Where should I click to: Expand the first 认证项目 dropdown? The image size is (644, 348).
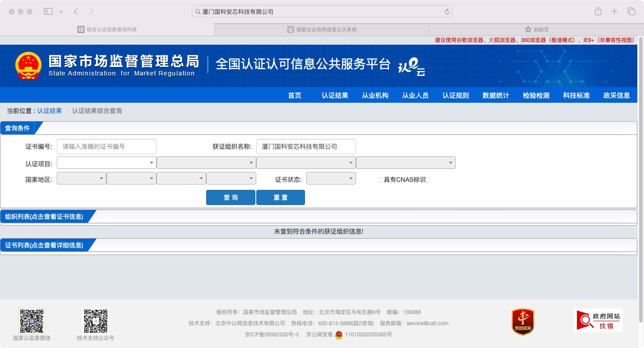pyautogui.click(x=106, y=163)
